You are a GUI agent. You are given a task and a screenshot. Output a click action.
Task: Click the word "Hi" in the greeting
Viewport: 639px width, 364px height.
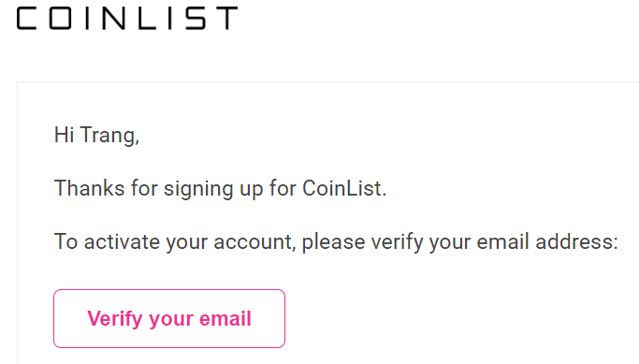64,135
